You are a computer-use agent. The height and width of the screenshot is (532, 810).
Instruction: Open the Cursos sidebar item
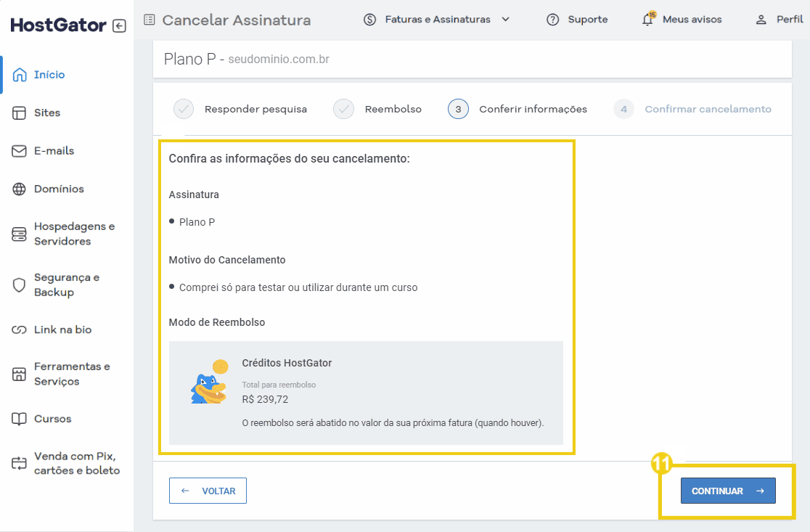click(x=18, y=419)
